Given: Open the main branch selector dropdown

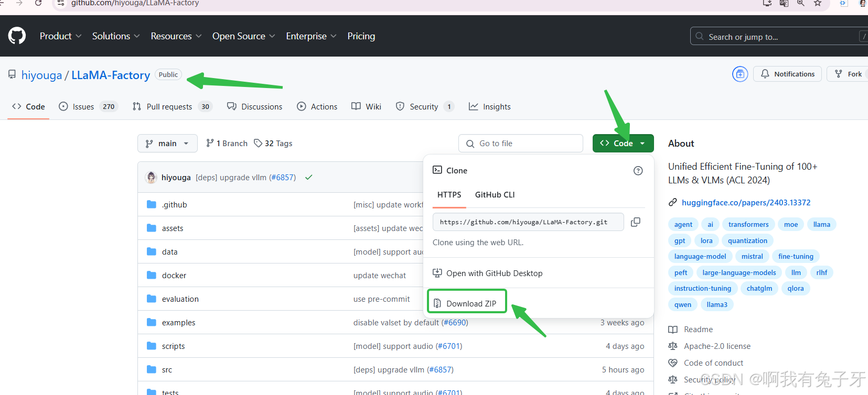Looking at the screenshot, I should point(167,143).
